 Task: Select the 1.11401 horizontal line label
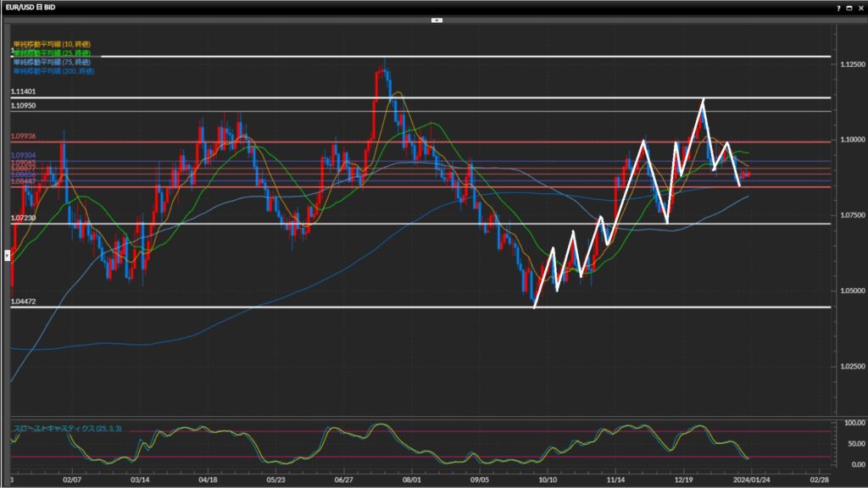(x=23, y=91)
